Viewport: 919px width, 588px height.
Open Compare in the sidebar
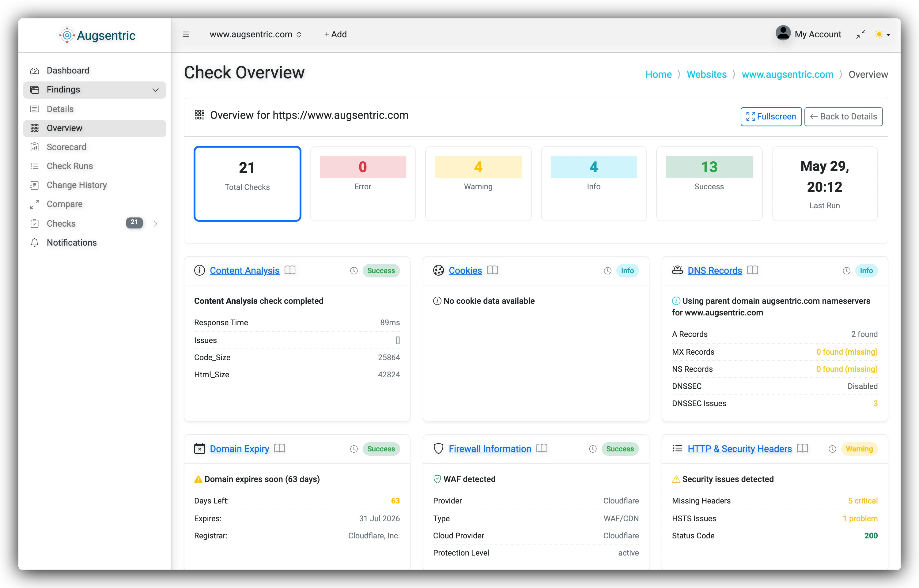(x=94, y=204)
